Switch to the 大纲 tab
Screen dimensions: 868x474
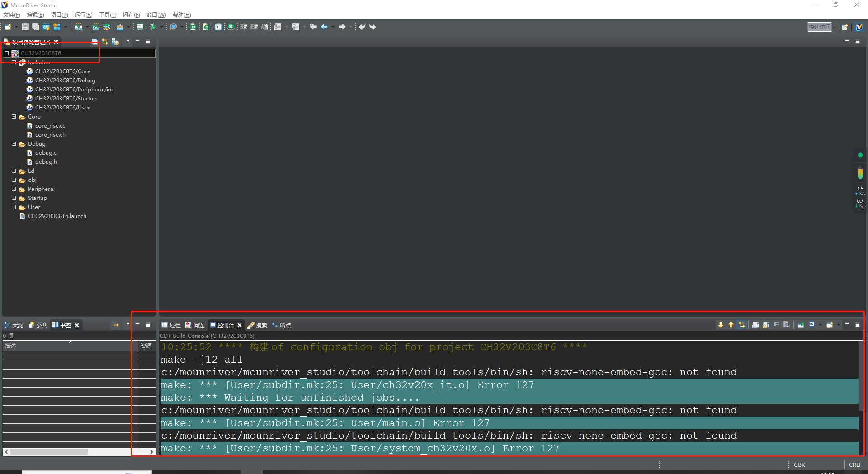pyautogui.click(x=14, y=325)
